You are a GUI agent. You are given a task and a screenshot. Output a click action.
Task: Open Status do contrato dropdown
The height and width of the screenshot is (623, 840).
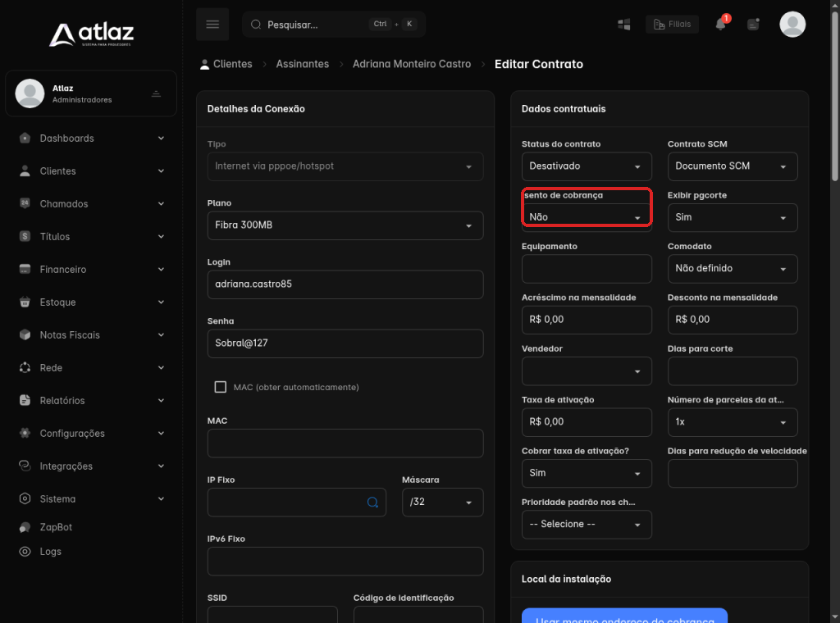pyautogui.click(x=587, y=166)
